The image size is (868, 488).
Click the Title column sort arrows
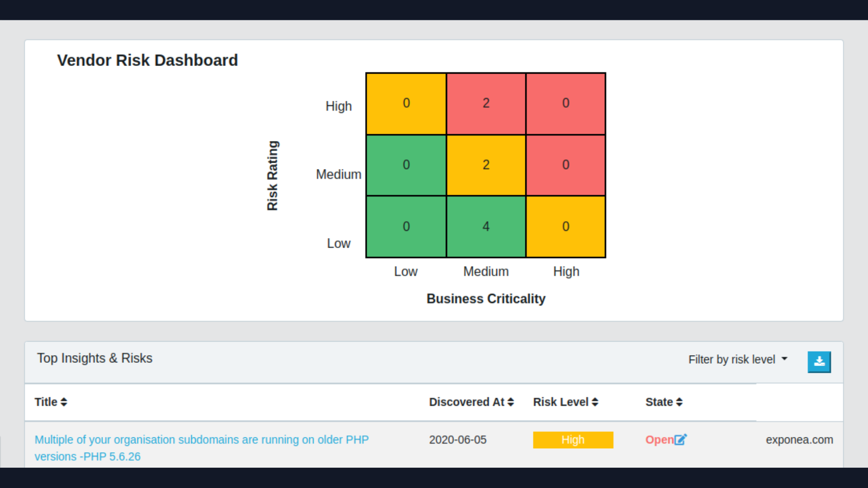(x=64, y=402)
